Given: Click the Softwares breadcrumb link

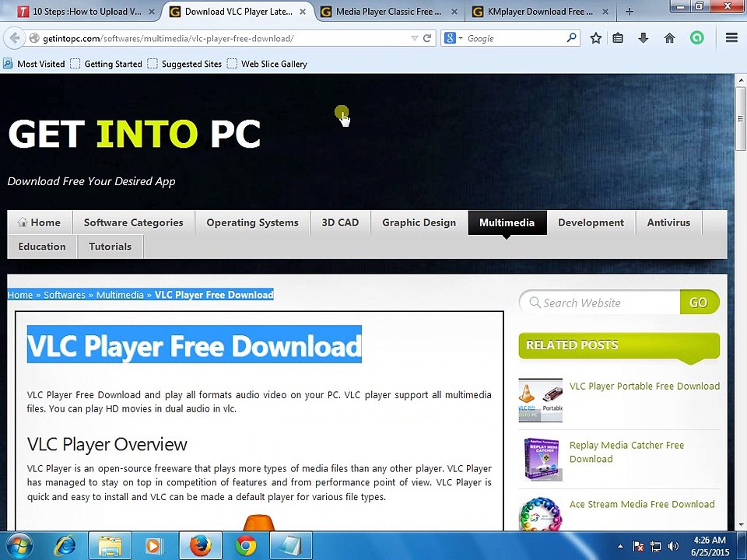Looking at the screenshot, I should pos(65,295).
